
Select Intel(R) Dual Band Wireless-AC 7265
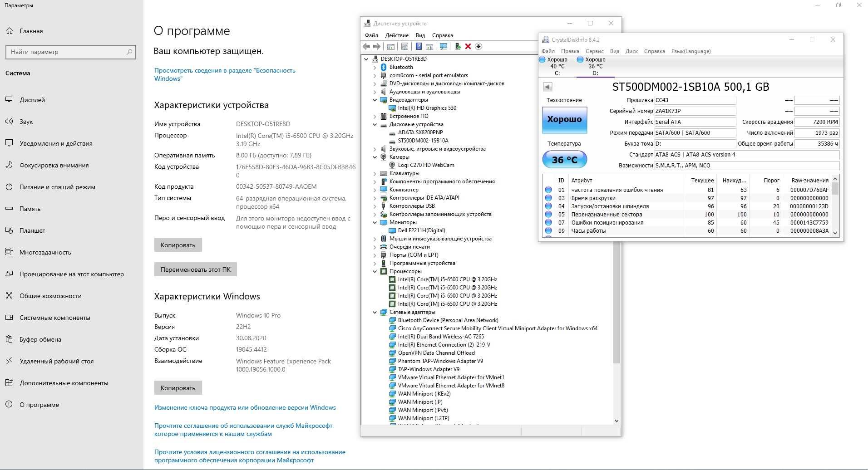[x=441, y=337]
